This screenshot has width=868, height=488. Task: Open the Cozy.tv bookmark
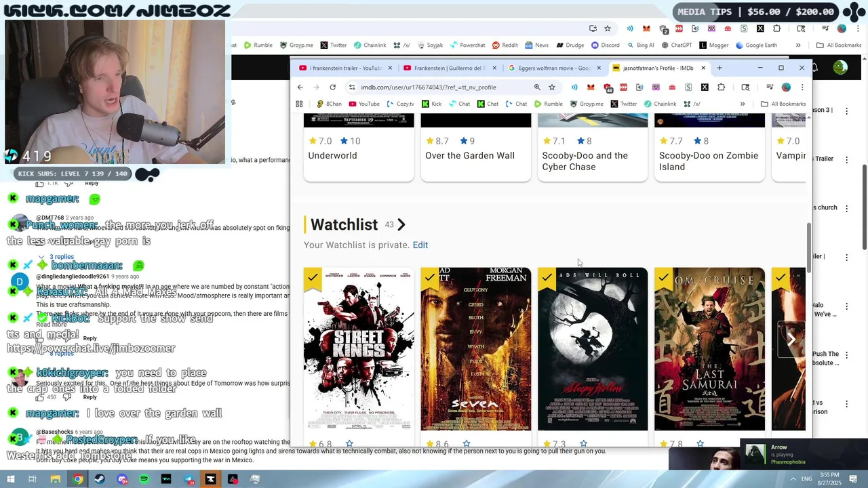click(x=400, y=104)
